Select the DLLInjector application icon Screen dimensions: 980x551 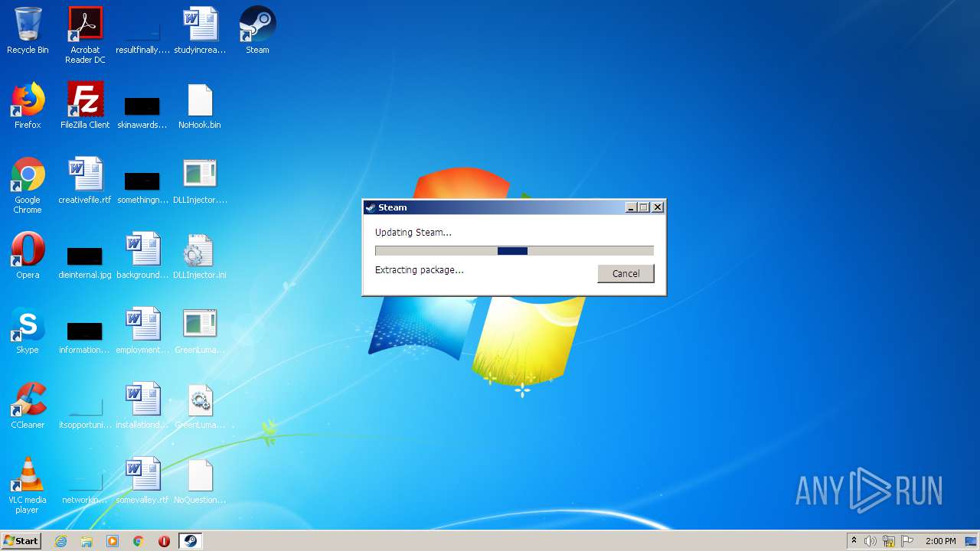(200, 181)
